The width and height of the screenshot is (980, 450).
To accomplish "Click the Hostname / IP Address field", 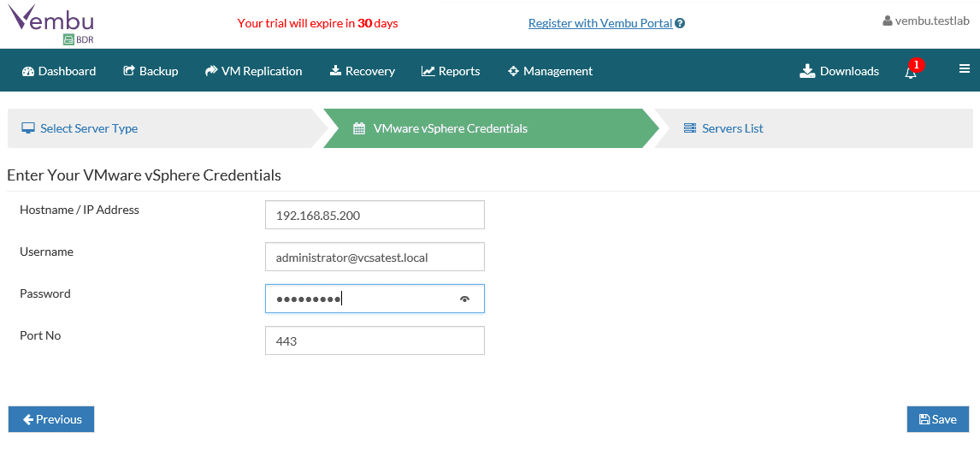I will click(375, 215).
